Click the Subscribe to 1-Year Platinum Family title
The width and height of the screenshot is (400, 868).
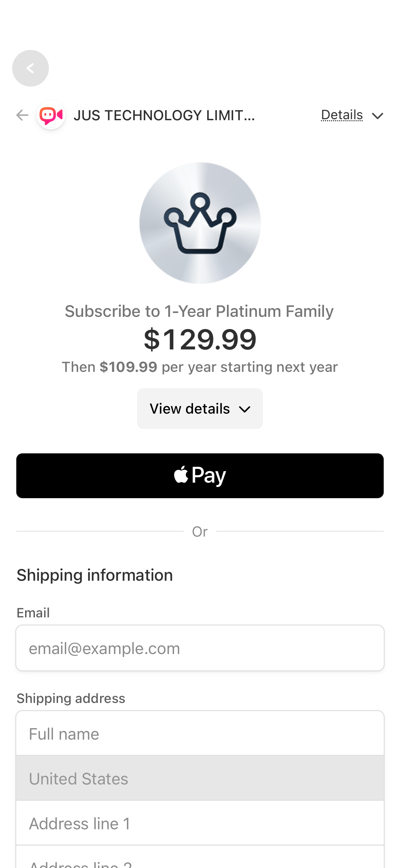[x=199, y=311]
